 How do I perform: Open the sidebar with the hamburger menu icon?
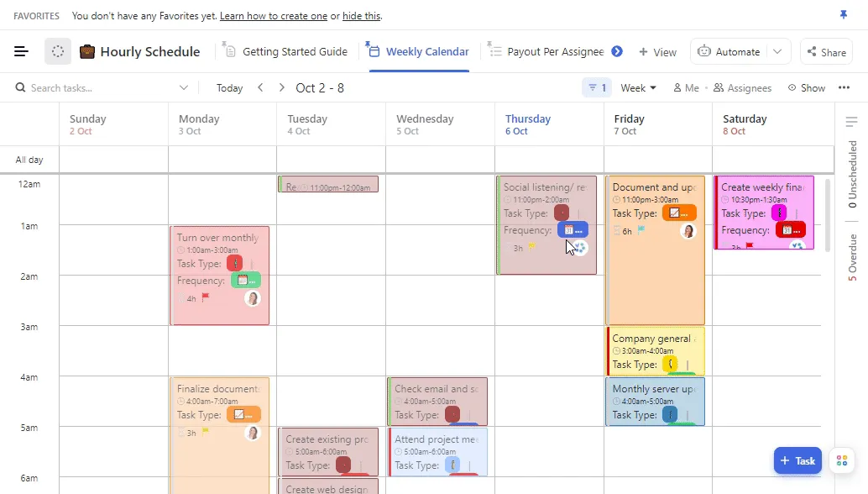[22, 51]
